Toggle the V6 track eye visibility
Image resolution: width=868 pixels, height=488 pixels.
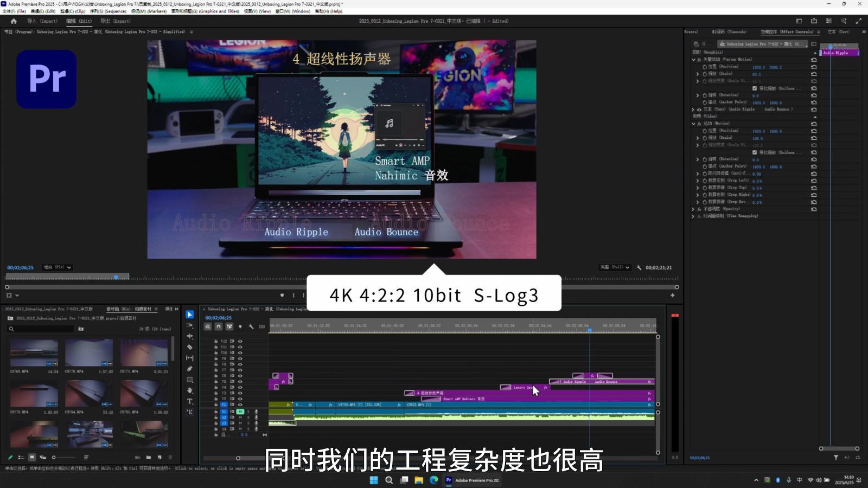point(240,376)
